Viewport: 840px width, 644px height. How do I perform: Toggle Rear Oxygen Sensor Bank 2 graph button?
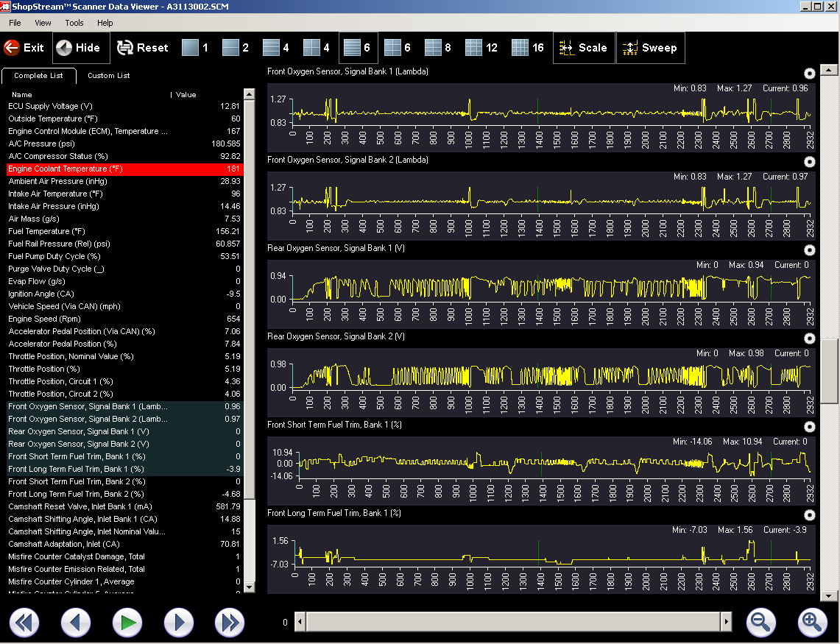click(x=810, y=338)
